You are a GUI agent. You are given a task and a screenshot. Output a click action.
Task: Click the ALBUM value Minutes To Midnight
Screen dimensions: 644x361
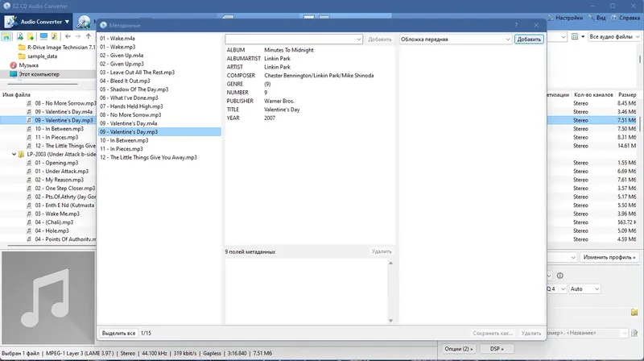pyautogui.click(x=289, y=50)
